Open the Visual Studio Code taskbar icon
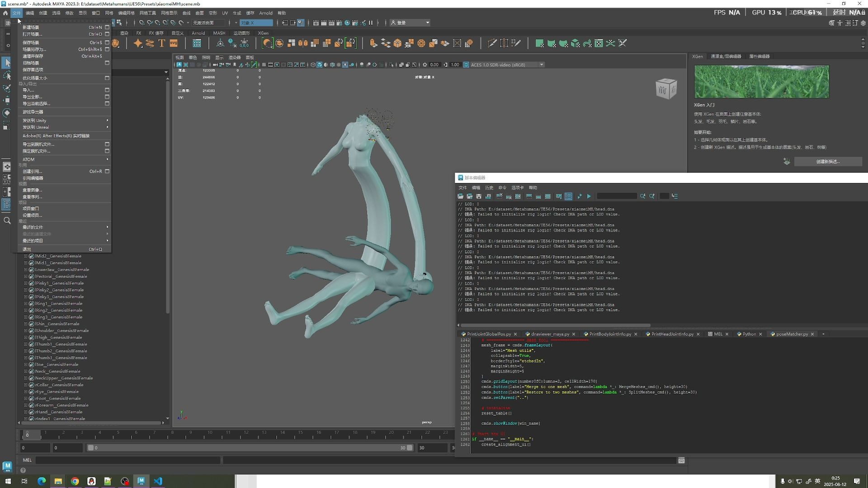The image size is (868, 488). tap(158, 481)
